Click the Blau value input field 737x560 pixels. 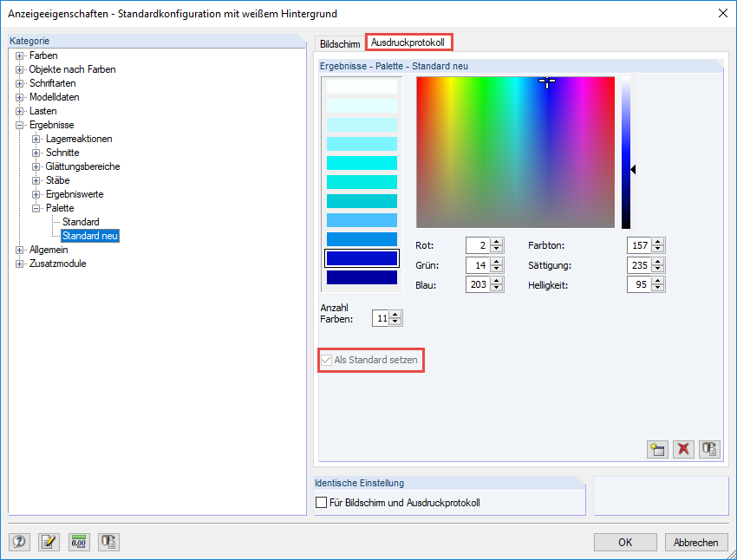[x=478, y=284]
